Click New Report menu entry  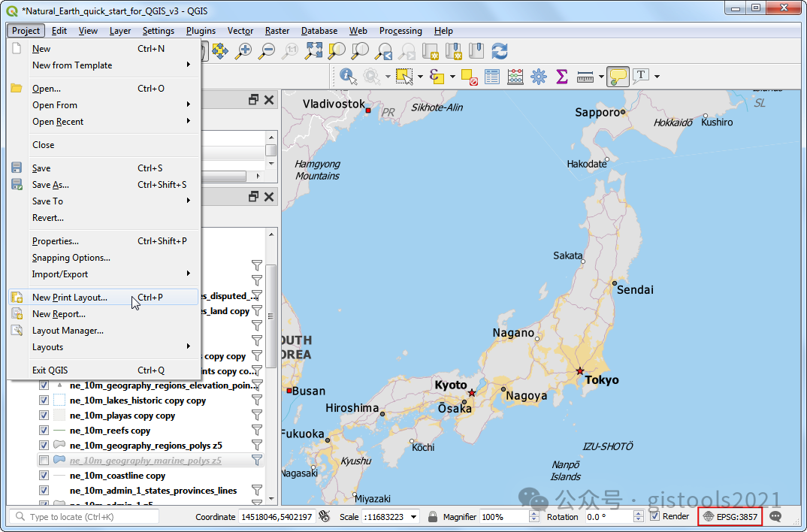click(104, 314)
